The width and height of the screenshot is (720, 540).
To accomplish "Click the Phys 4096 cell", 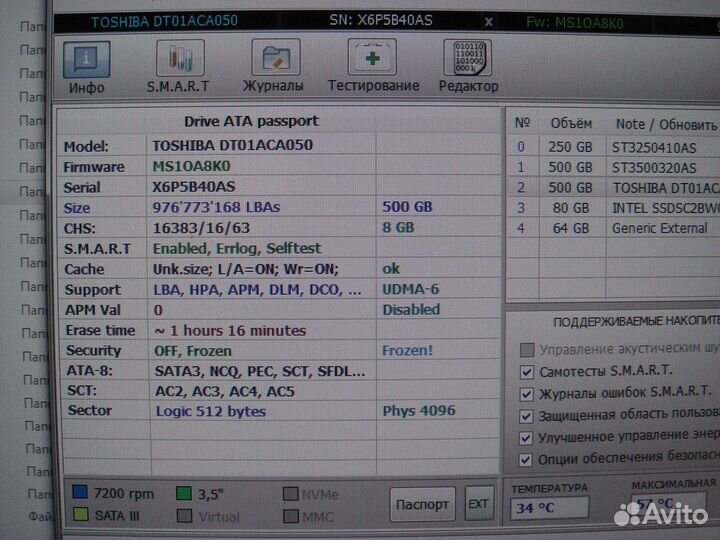I will tap(419, 411).
